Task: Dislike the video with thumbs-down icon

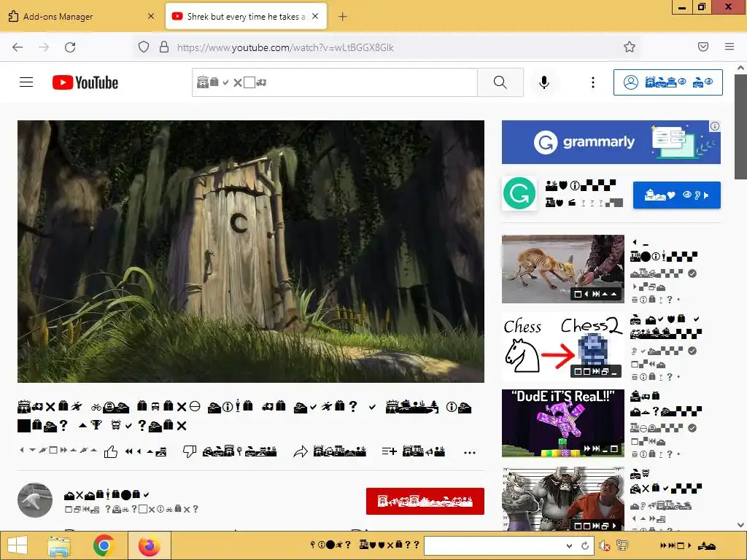Action: pos(190,451)
